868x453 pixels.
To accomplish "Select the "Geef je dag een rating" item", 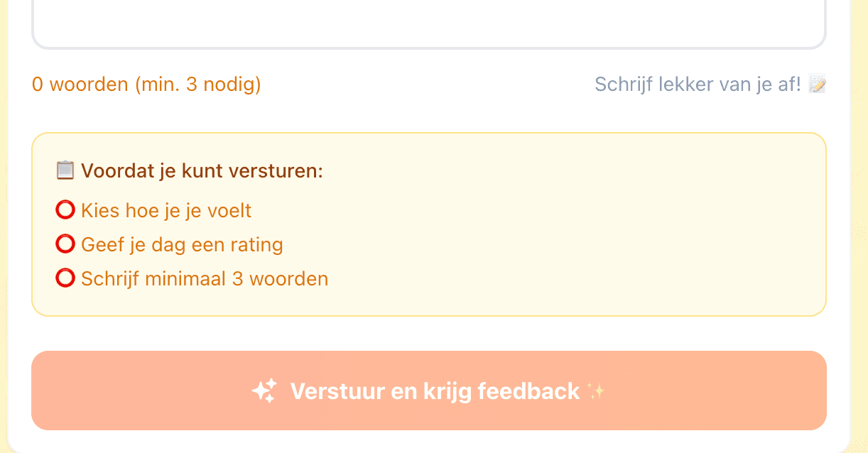I will click(182, 244).
